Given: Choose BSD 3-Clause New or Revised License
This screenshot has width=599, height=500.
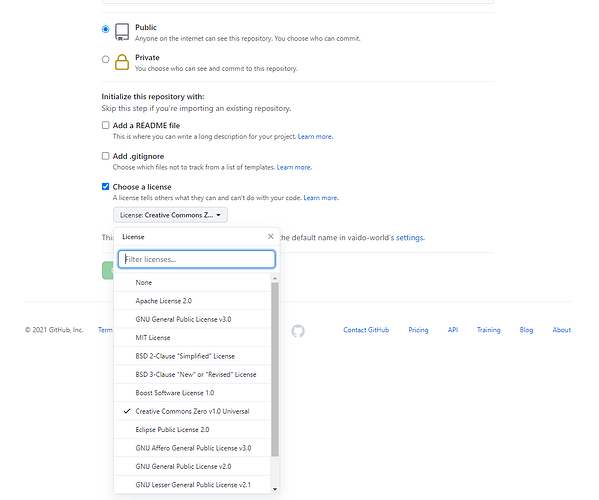Looking at the screenshot, I should (x=192, y=374).
